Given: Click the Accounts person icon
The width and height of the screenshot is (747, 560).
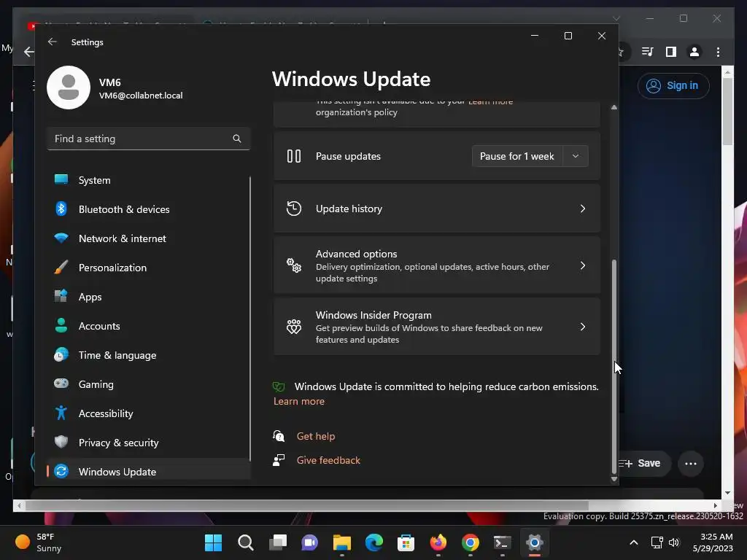Looking at the screenshot, I should 61,325.
